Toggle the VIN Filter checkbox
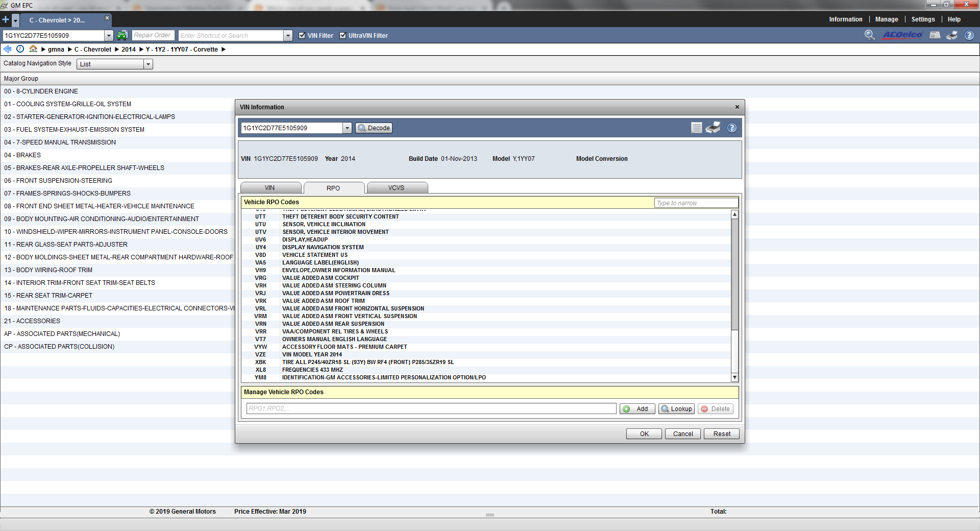Viewport: 980px width, 531px height. pyautogui.click(x=302, y=35)
